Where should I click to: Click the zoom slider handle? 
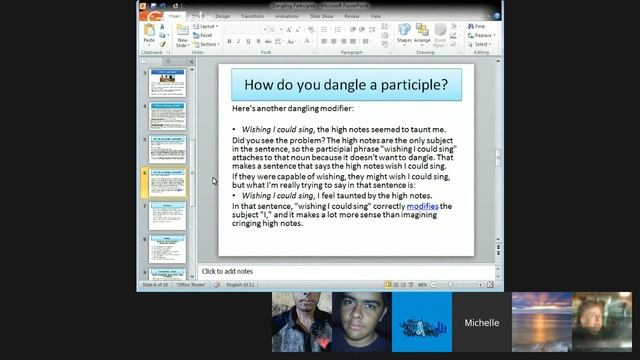click(451, 284)
